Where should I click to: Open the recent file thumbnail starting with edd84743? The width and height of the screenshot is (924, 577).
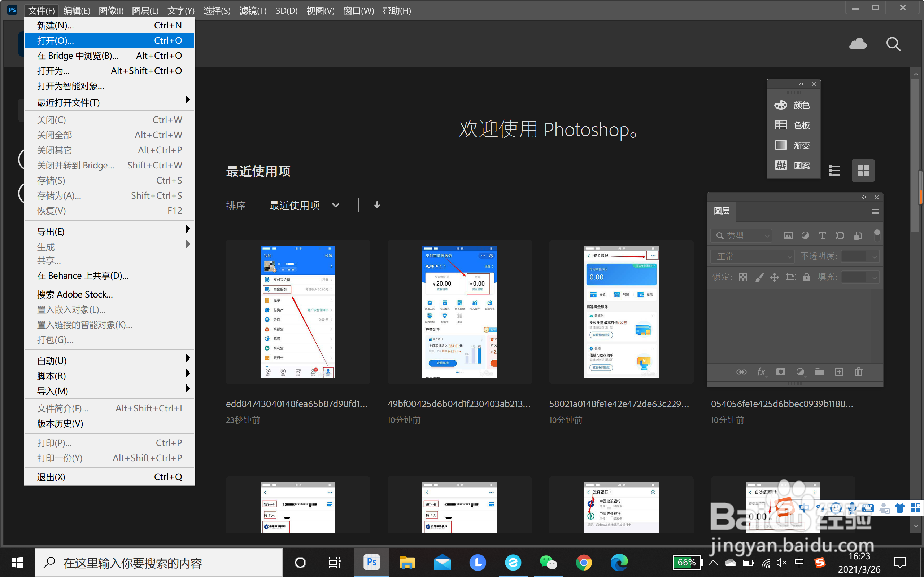298,312
